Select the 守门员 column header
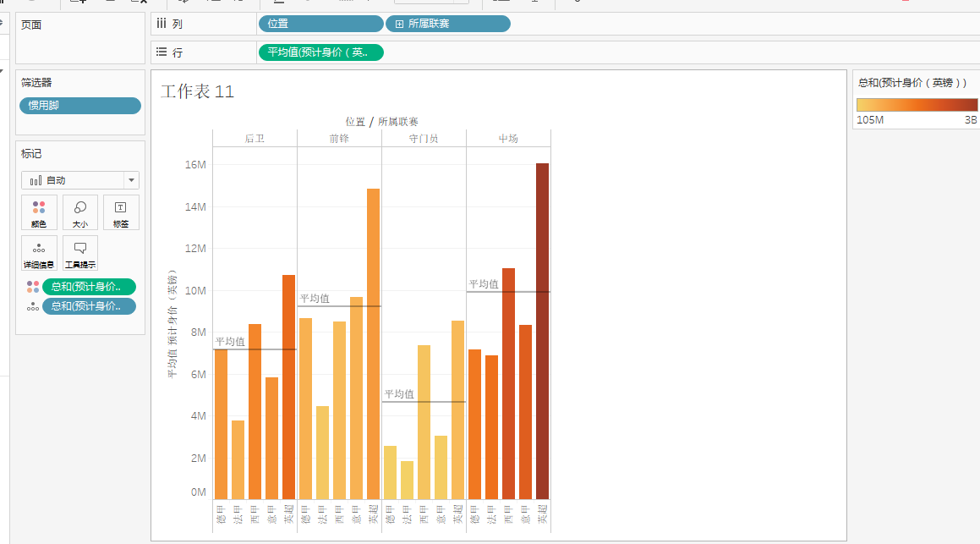 [424, 138]
